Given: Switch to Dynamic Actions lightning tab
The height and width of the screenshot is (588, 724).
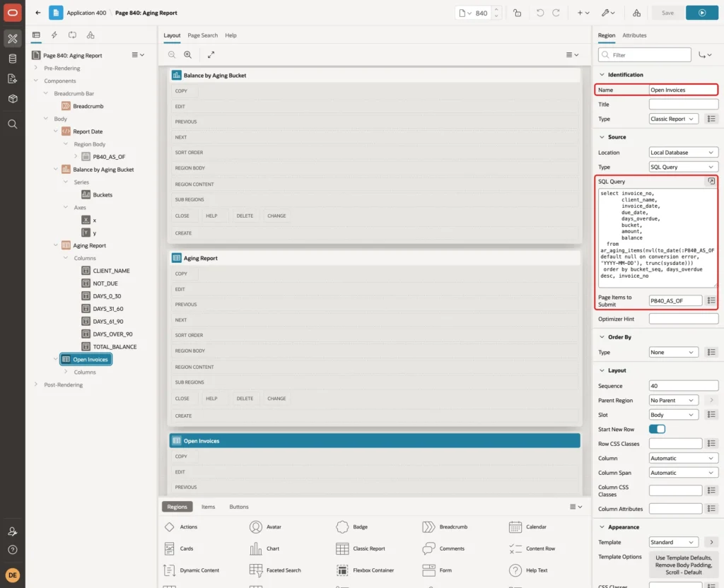Looking at the screenshot, I should (54, 35).
